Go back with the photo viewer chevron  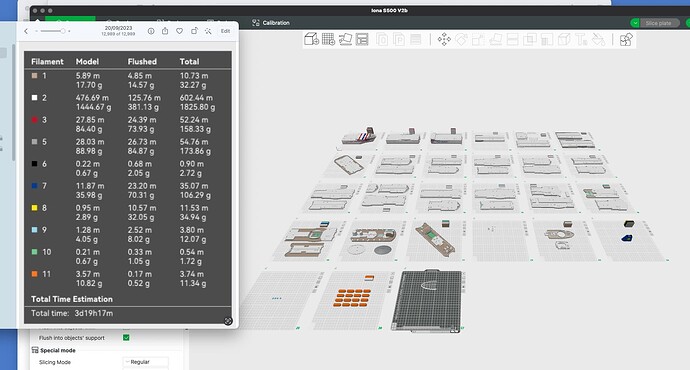point(26,31)
